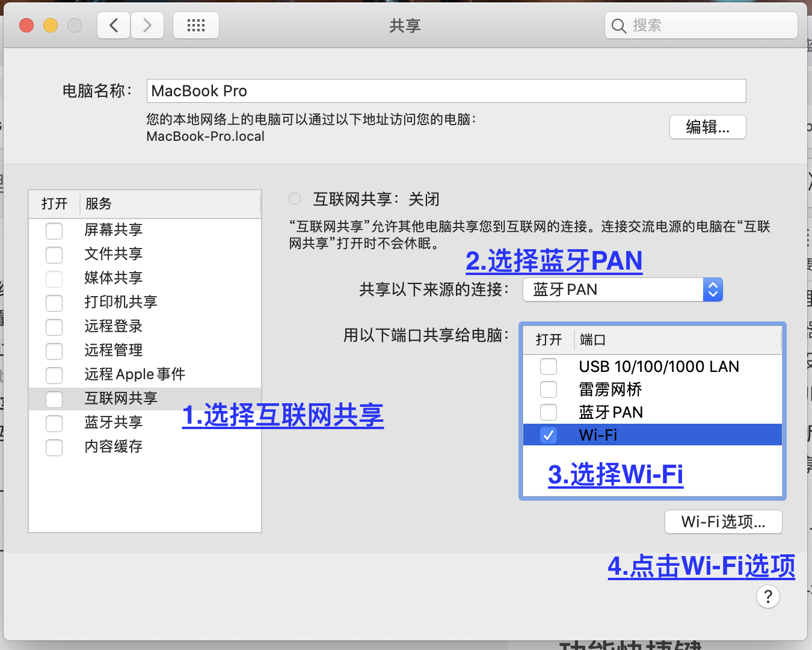The height and width of the screenshot is (650, 812).
Task: Select the 文件共享 service row
Action: (x=145, y=254)
